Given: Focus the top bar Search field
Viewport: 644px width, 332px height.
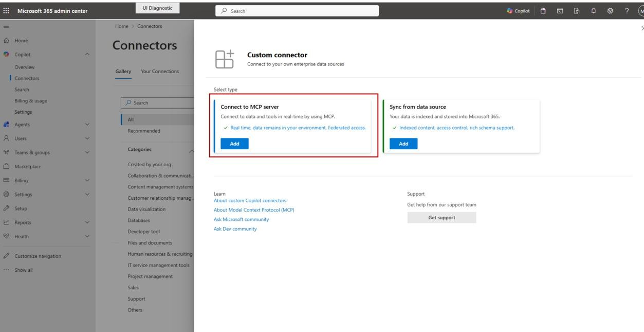Looking at the screenshot, I should [x=297, y=11].
